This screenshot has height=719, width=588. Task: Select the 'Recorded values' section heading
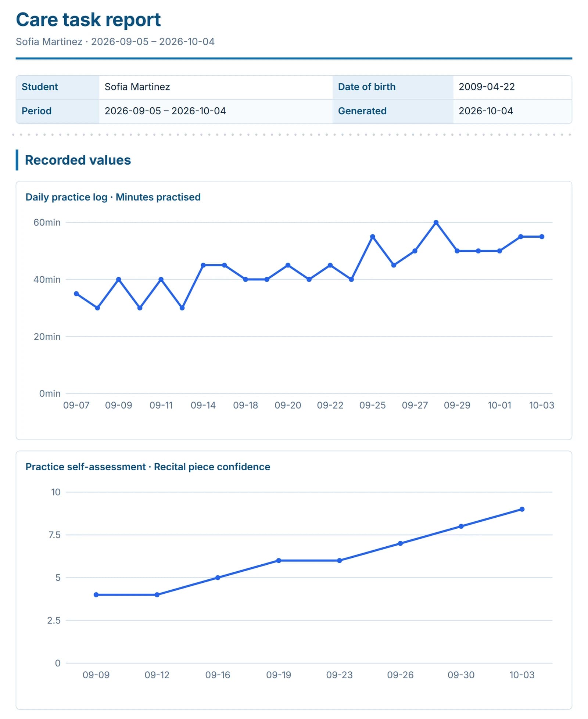coord(78,160)
